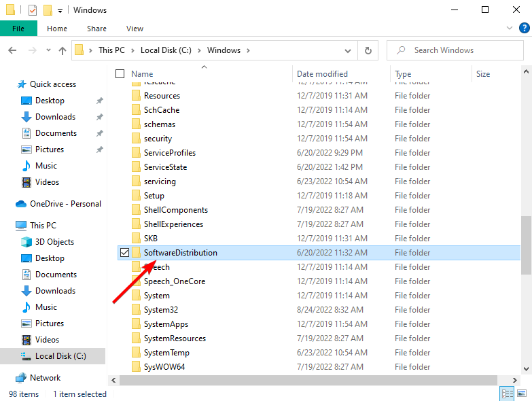Image resolution: width=532 pixels, height=401 pixels.
Task: Open pinned Downloads under Quick access
Action: point(55,117)
